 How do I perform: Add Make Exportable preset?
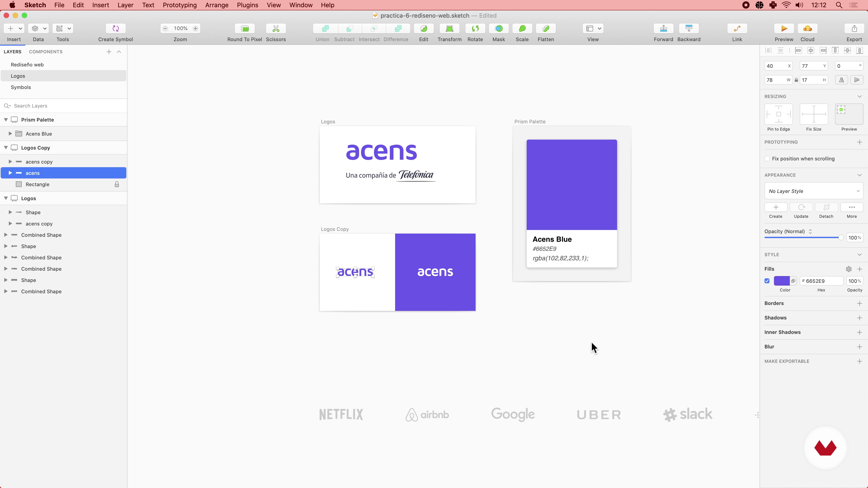[x=860, y=361]
